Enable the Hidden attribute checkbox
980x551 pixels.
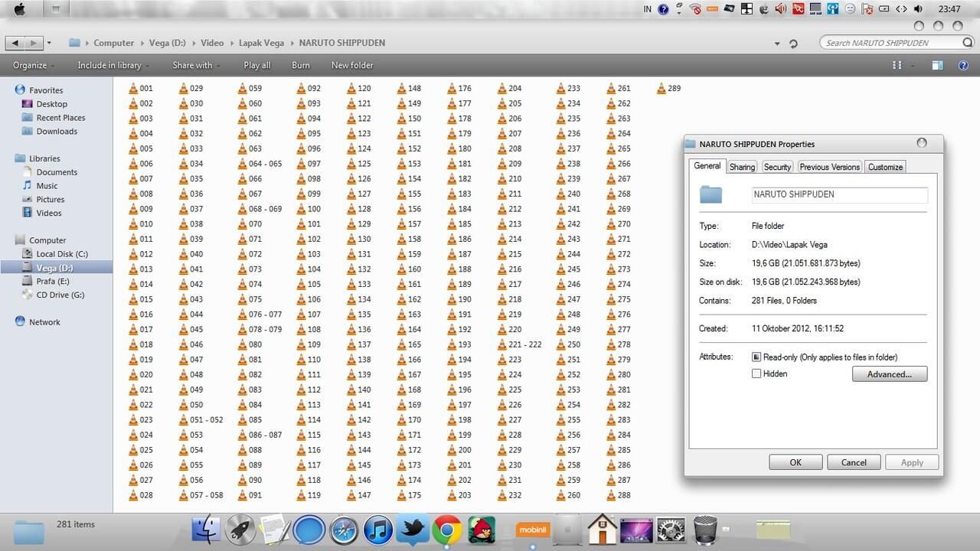tap(756, 373)
